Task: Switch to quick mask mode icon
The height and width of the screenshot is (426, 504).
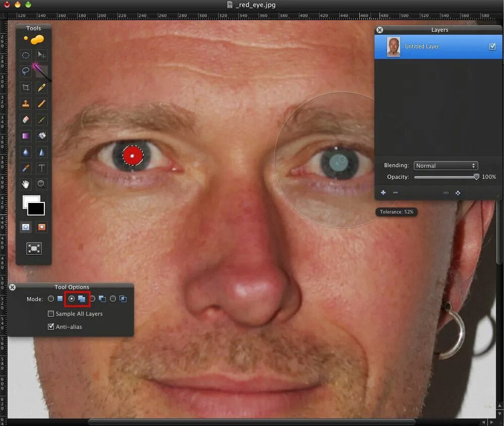Action: coord(41,227)
